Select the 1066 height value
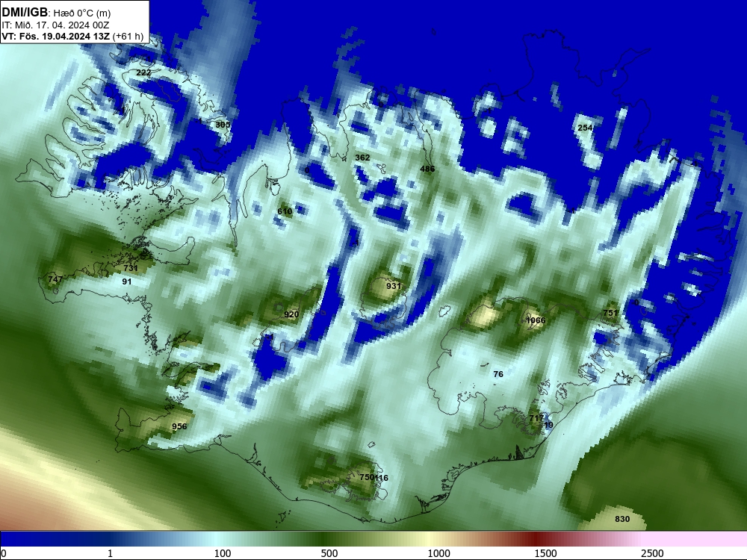 (x=536, y=320)
